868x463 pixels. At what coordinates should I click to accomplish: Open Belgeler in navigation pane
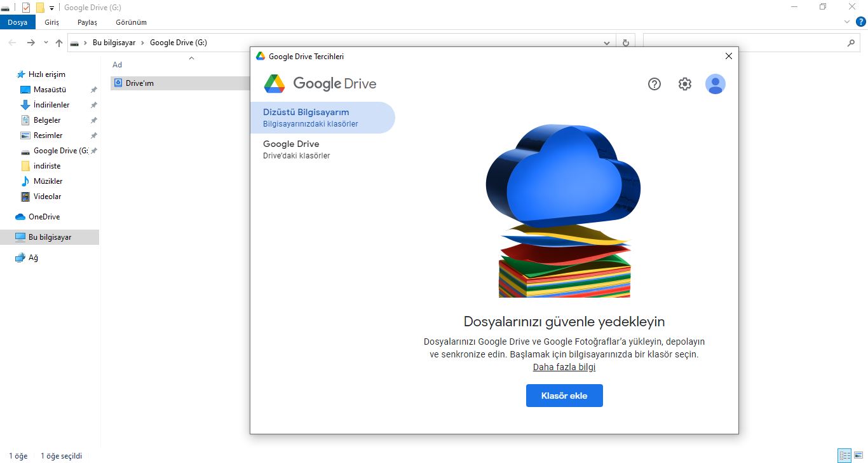(x=47, y=120)
